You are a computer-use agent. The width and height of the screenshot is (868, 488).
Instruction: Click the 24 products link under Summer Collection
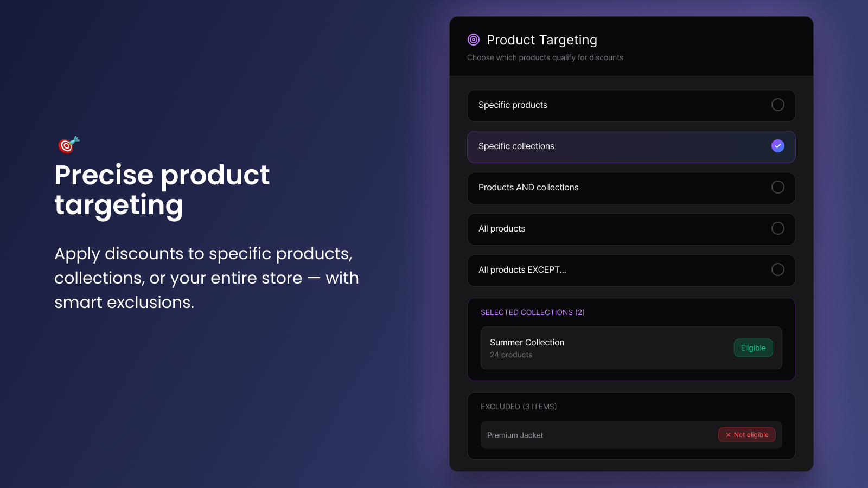coord(510,355)
